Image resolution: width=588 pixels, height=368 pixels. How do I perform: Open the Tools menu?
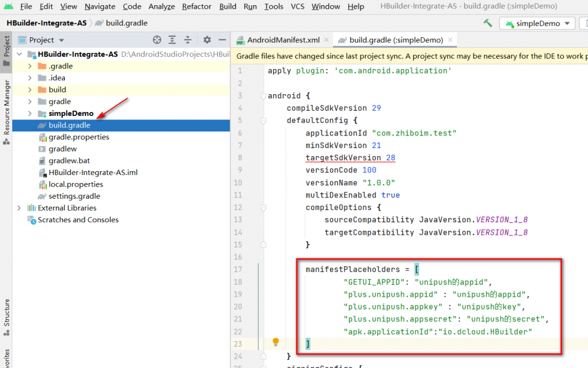point(274,6)
